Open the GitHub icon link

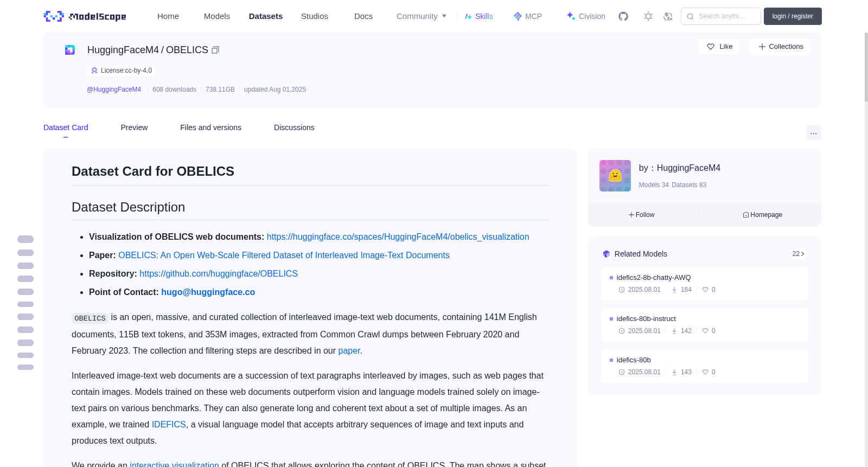pyautogui.click(x=623, y=16)
